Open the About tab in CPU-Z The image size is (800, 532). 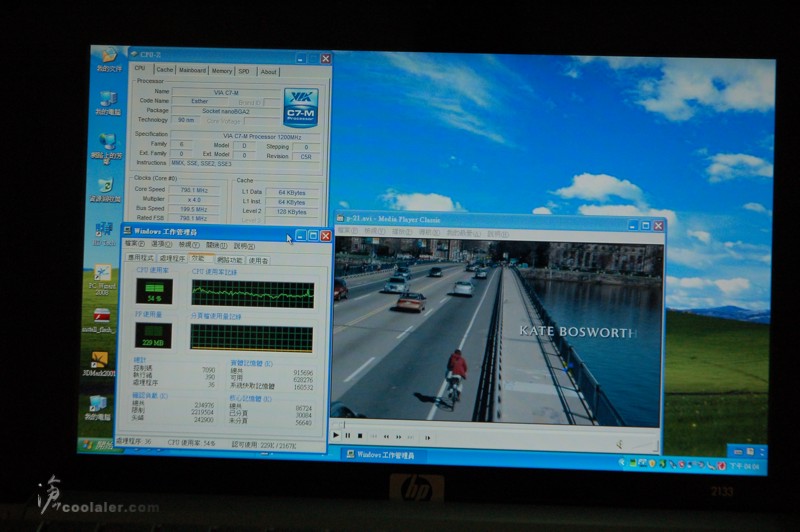point(268,72)
